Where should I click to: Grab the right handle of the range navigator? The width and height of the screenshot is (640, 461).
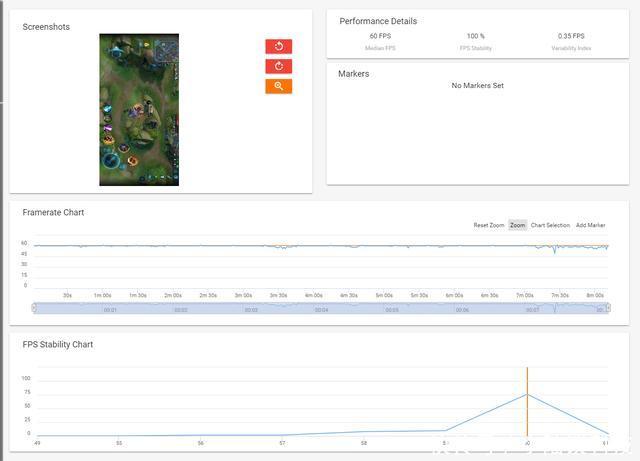(x=608, y=308)
